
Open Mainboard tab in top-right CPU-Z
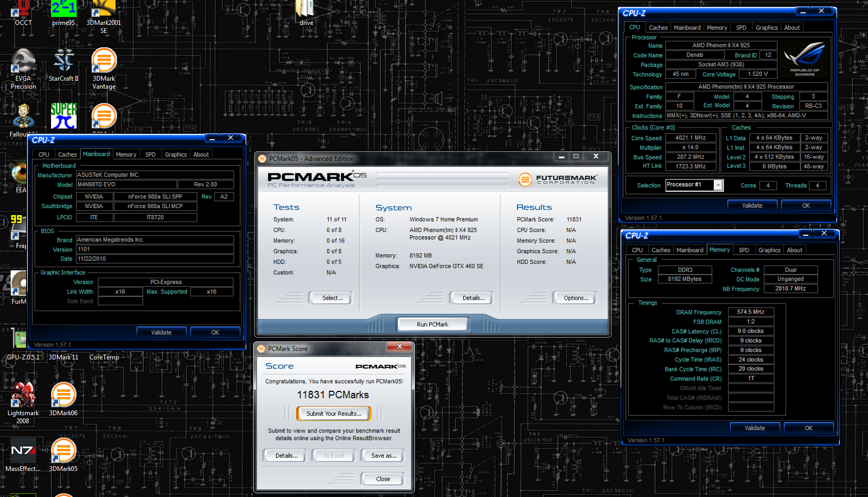coord(687,28)
